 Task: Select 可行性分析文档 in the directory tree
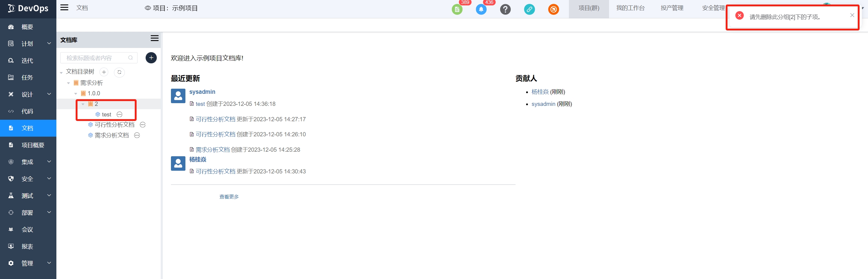click(114, 125)
